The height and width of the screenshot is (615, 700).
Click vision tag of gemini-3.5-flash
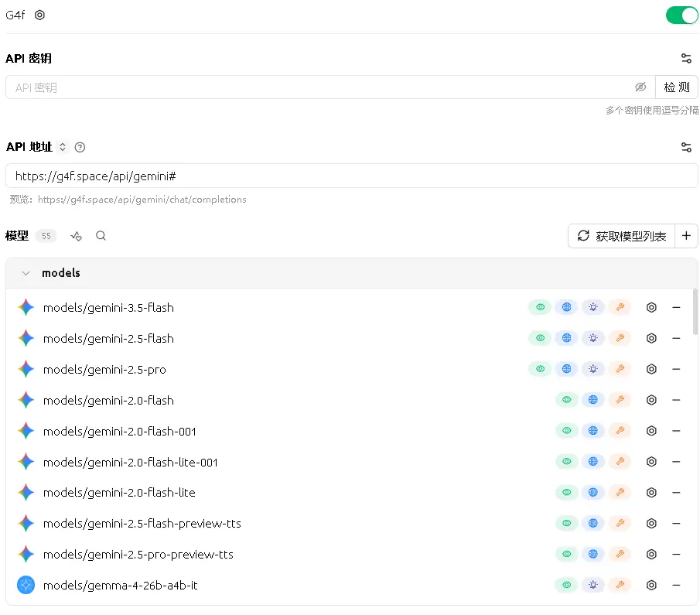(540, 307)
